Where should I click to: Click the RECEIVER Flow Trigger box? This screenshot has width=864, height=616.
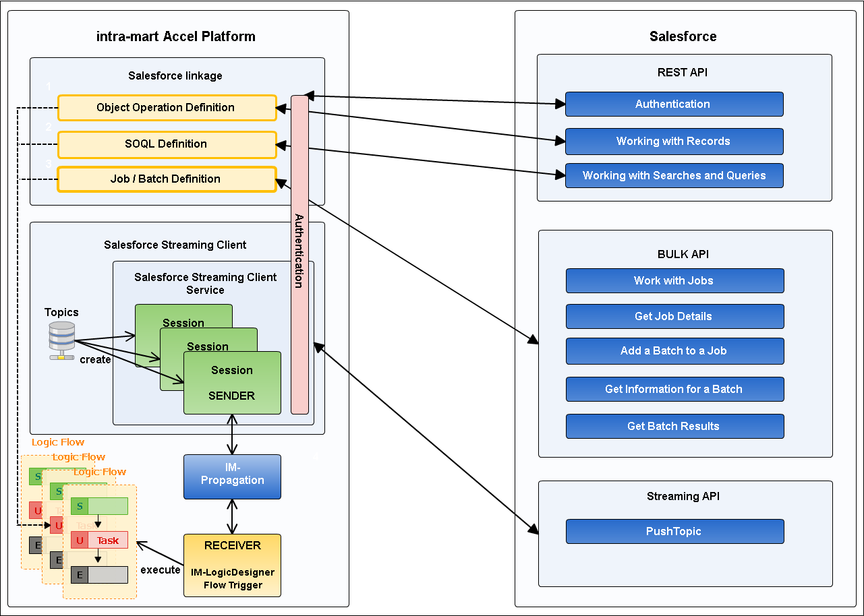click(232, 565)
